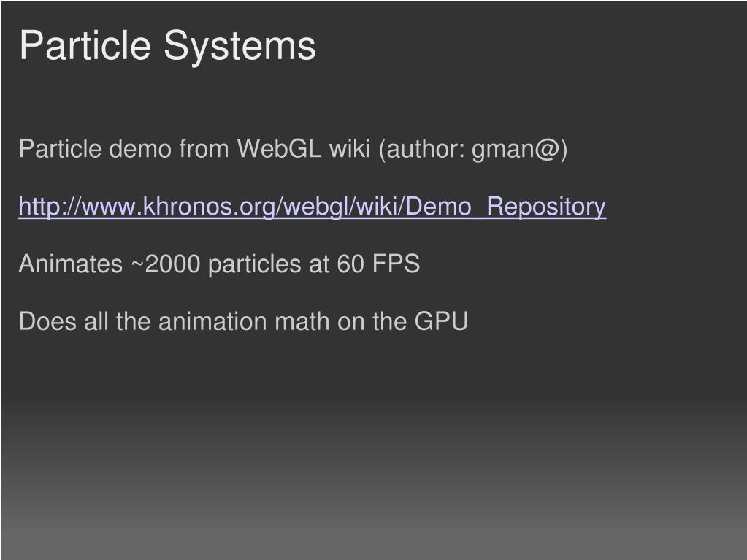This screenshot has width=747, height=560.
Task: Click the word 'Animates' in the third line
Action: click(71, 264)
